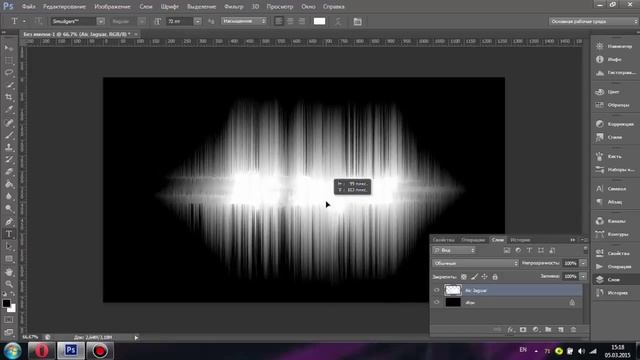The height and width of the screenshot is (360, 640).
Task: Filter layers by pixel layers
Action: tap(507, 250)
